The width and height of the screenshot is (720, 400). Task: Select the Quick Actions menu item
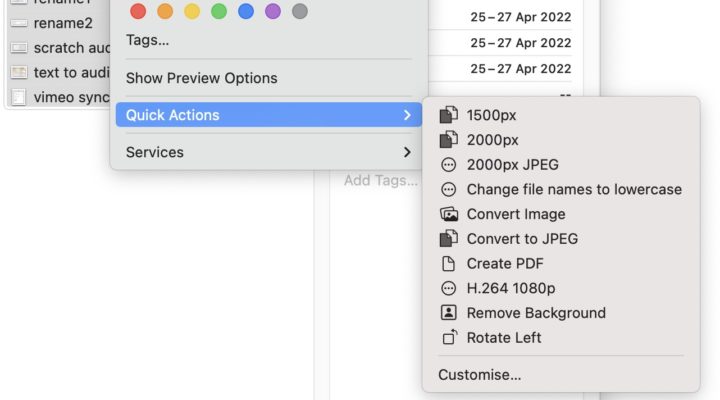pyautogui.click(x=269, y=115)
